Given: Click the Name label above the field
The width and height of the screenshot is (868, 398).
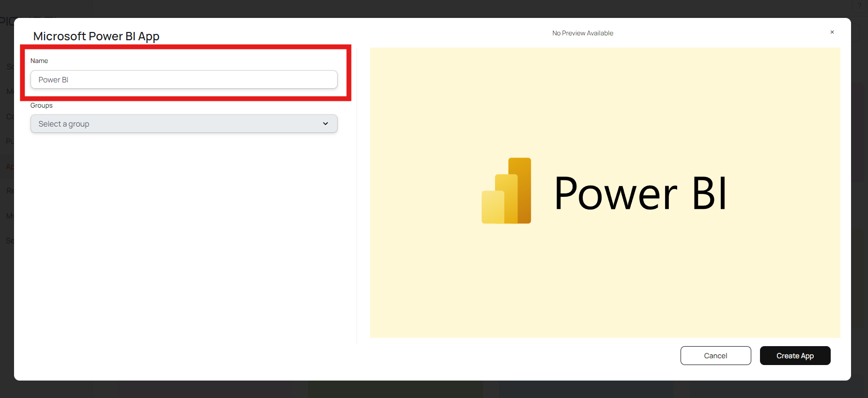Looking at the screenshot, I should (x=39, y=61).
